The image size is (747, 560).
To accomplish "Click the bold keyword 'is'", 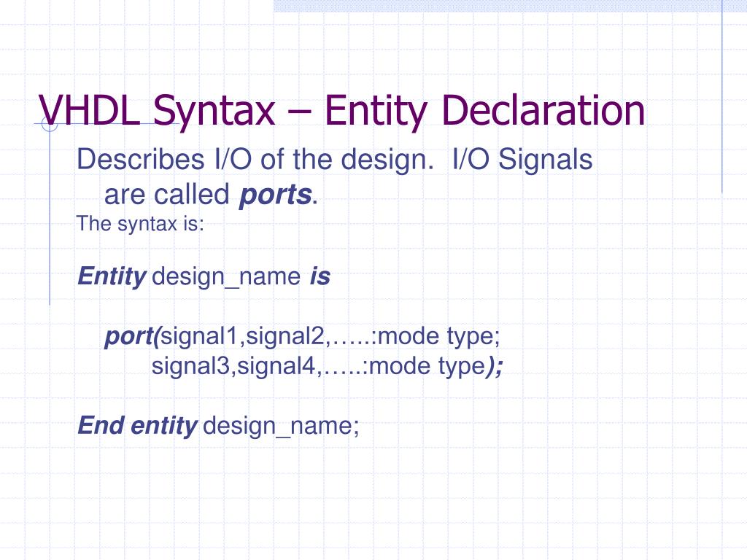I will click(x=320, y=276).
